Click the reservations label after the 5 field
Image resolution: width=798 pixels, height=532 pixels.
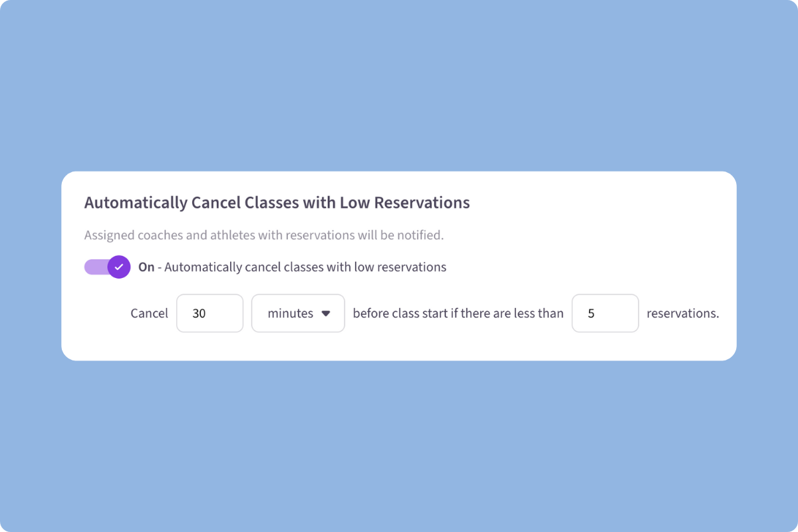[x=683, y=313]
